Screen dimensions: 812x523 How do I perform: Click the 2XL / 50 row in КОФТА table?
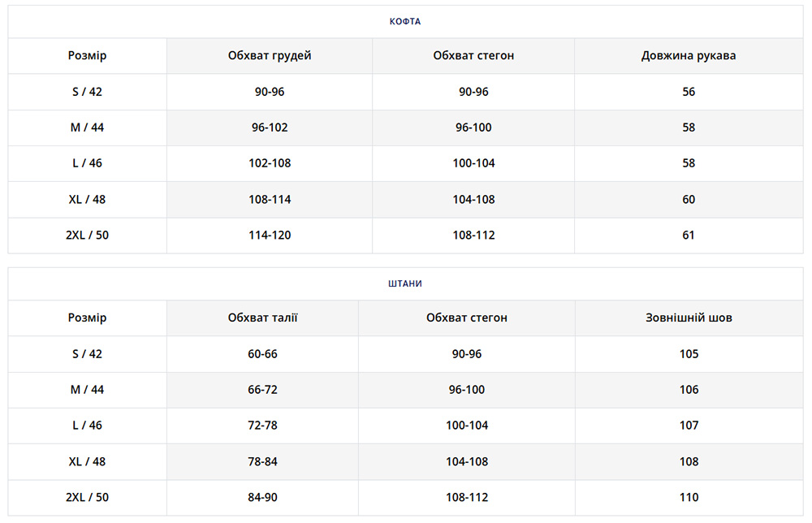[x=87, y=236]
